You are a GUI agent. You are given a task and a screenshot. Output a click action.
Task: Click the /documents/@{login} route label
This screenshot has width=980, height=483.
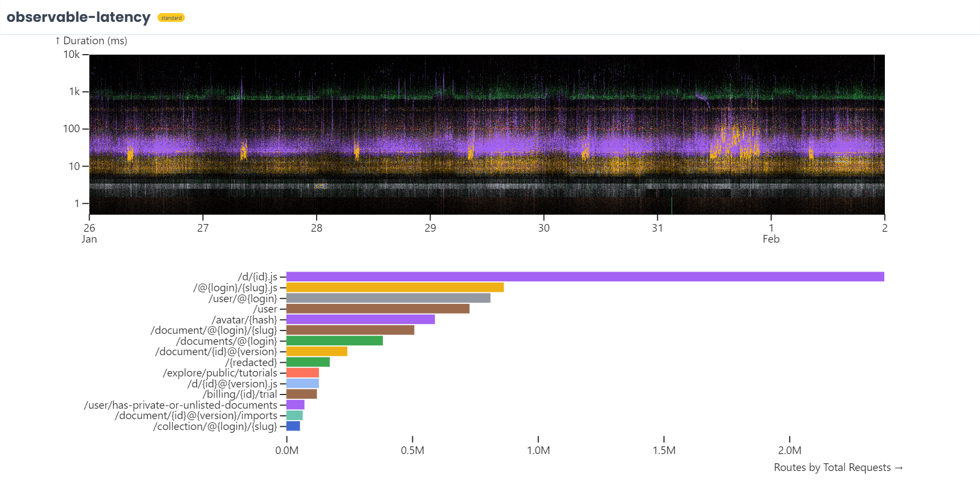(226, 341)
